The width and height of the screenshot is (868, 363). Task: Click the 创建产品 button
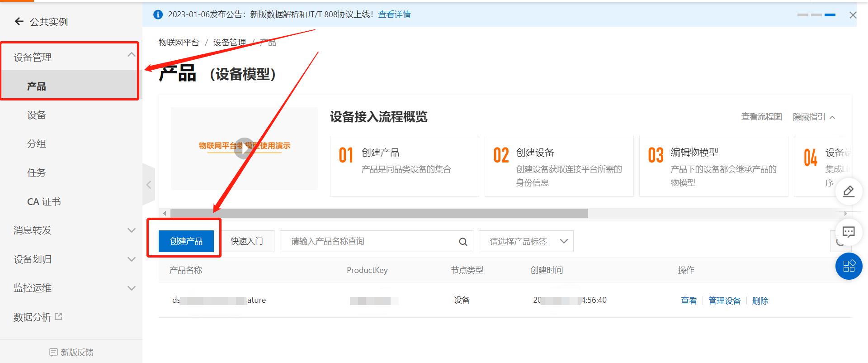click(186, 241)
